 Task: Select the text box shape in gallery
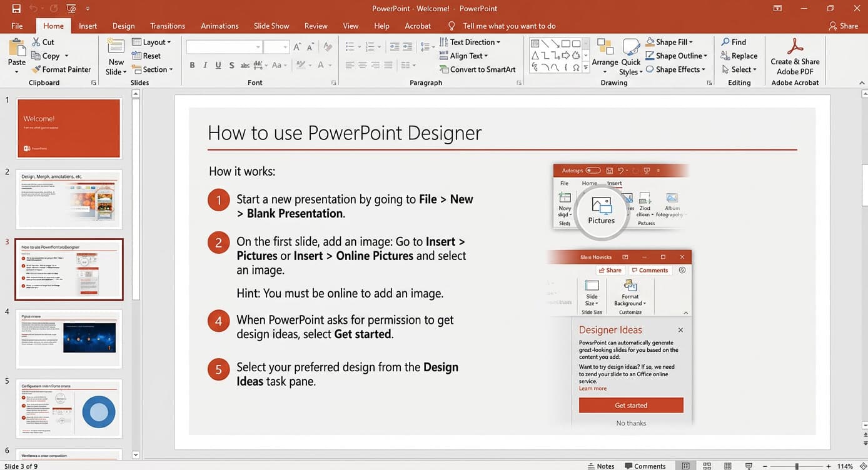(535, 44)
